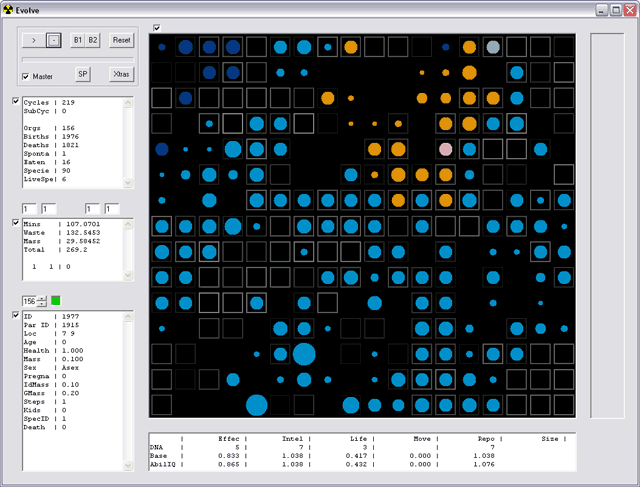Viewport: 640px width, 487px height.
Task: Click the 'Par ID | 1915' row
Action: click(x=51, y=325)
